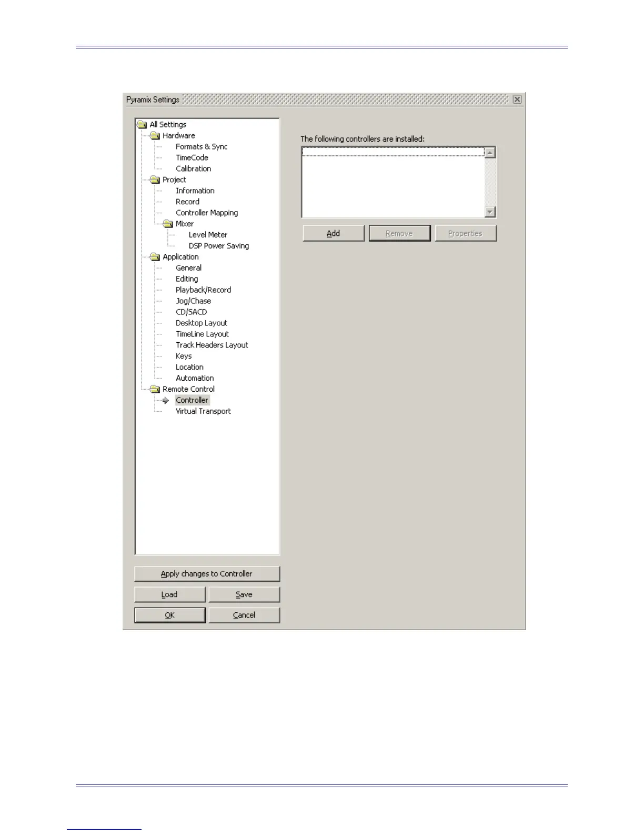This screenshot has height=834, width=644.
Task: Open TimeLine Layout settings
Action: coord(202,335)
